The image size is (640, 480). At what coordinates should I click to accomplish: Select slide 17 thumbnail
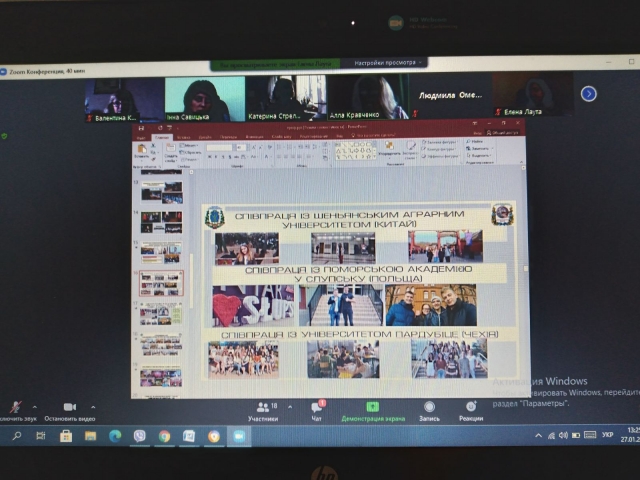click(x=161, y=314)
